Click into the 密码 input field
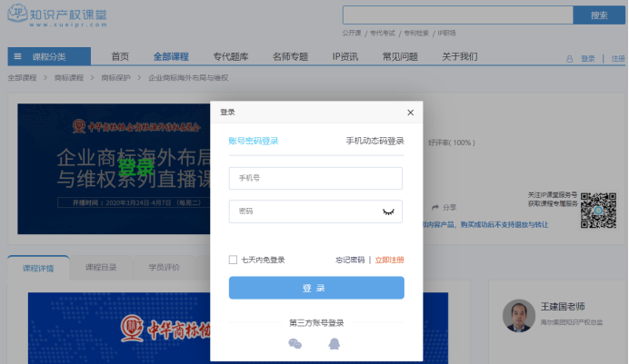The height and width of the screenshot is (364, 629). point(305,212)
